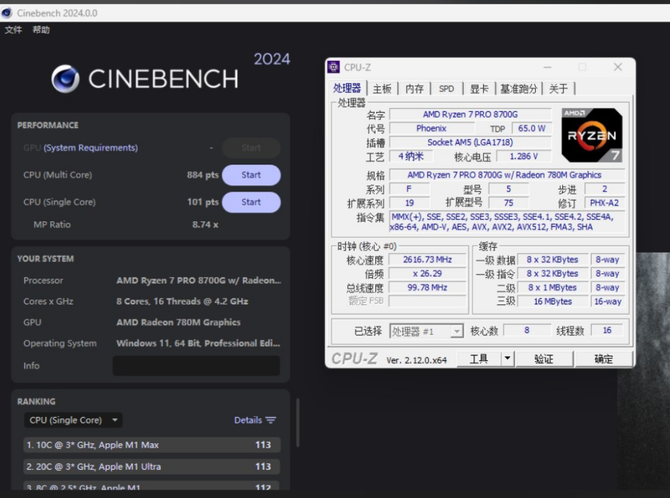Click the Socket AM5 (LGA1718) field
Screen dimensions: 670x498
(470, 142)
